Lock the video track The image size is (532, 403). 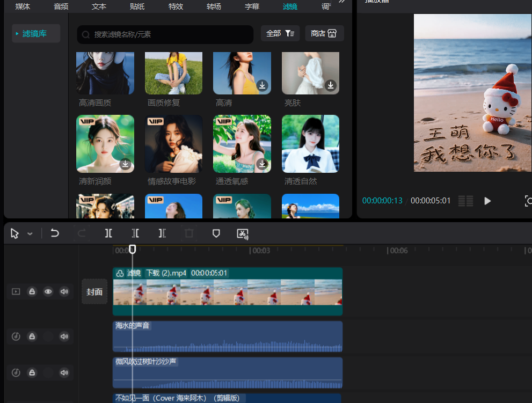pyautogui.click(x=32, y=291)
